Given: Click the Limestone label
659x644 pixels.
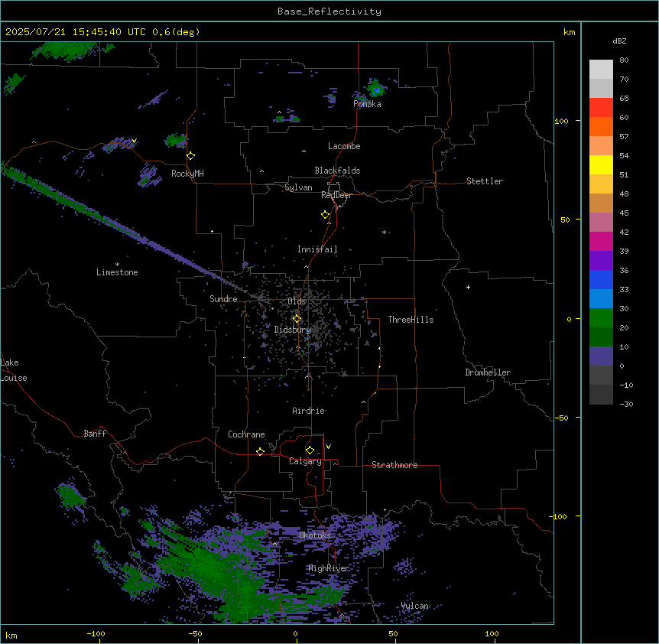Looking at the screenshot, I should [x=117, y=272].
